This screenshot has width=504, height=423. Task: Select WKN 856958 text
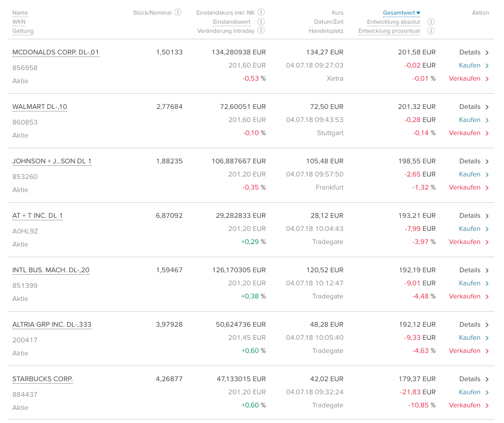[x=25, y=68]
